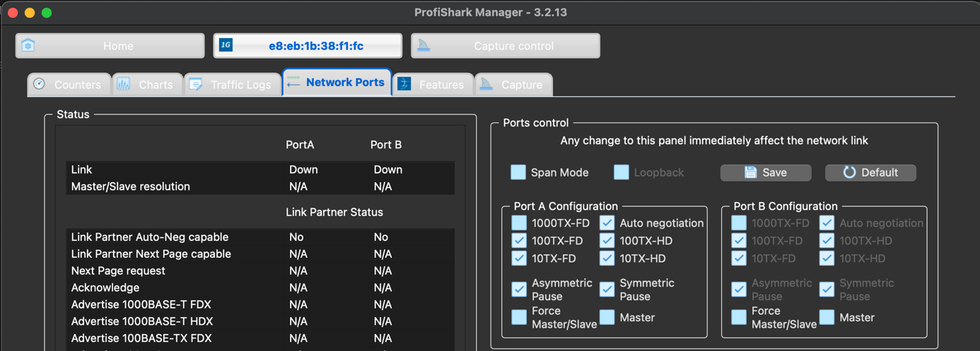The height and width of the screenshot is (351, 980).
Task: Click the PortA Link Down value
Action: [x=303, y=169]
